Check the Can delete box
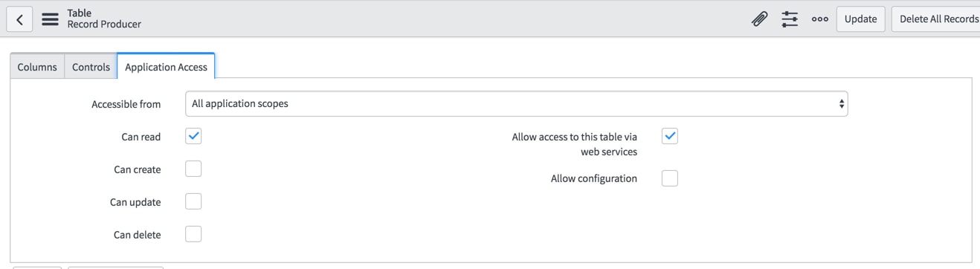The width and height of the screenshot is (980, 269). [193, 234]
